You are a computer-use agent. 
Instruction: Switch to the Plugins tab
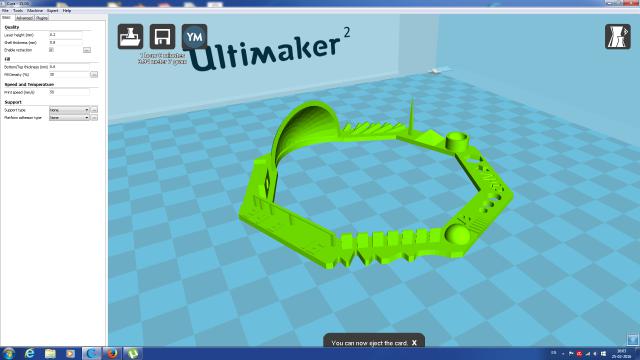[42, 18]
